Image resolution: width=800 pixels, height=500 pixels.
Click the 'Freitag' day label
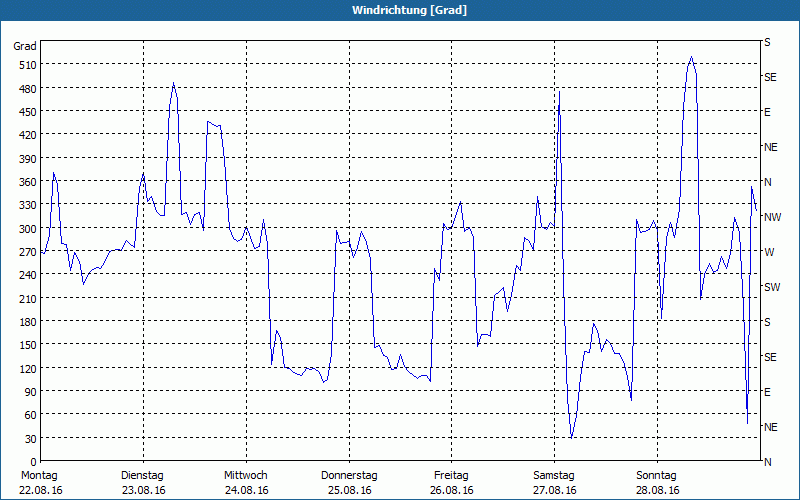451,476
